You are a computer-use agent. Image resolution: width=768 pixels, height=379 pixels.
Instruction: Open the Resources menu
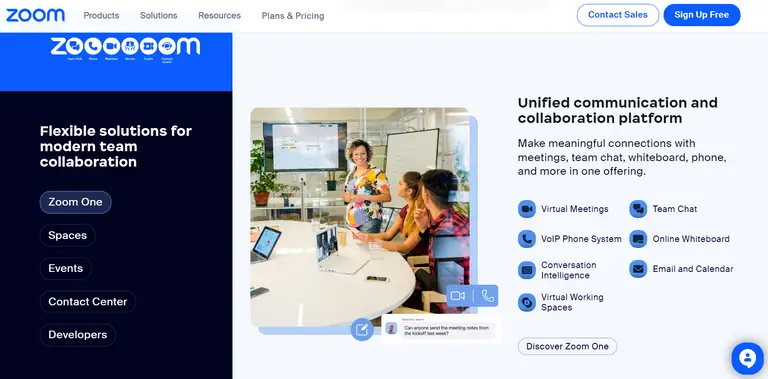(x=219, y=16)
